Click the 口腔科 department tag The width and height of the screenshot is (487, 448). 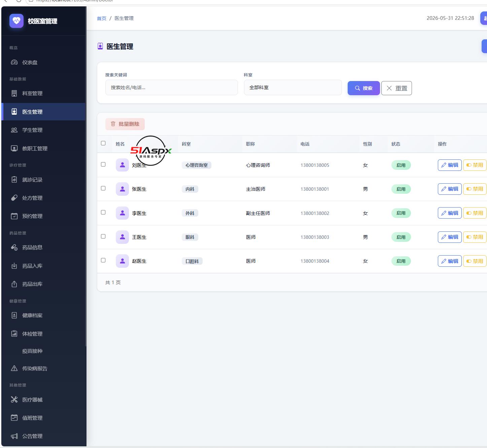[192, 261]
